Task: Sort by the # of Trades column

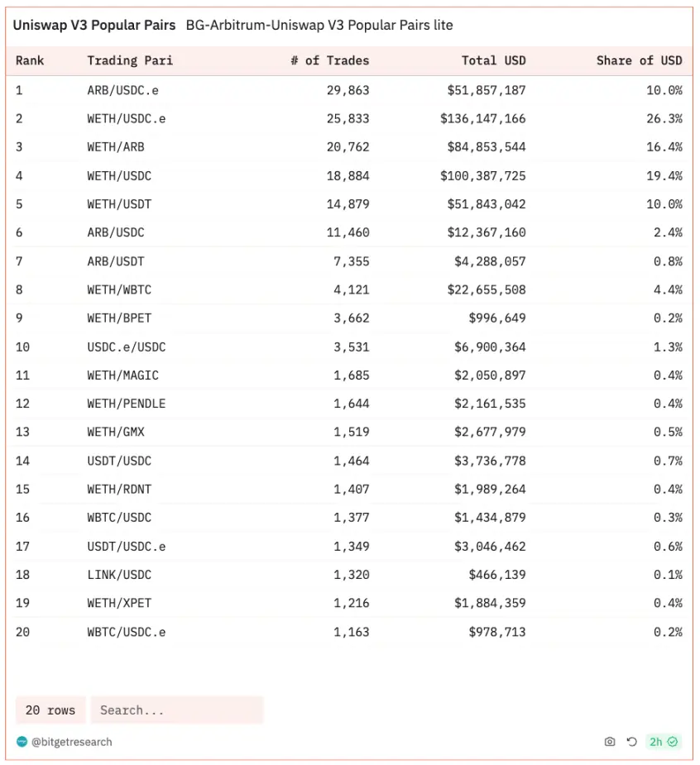Action: (329, 60)
